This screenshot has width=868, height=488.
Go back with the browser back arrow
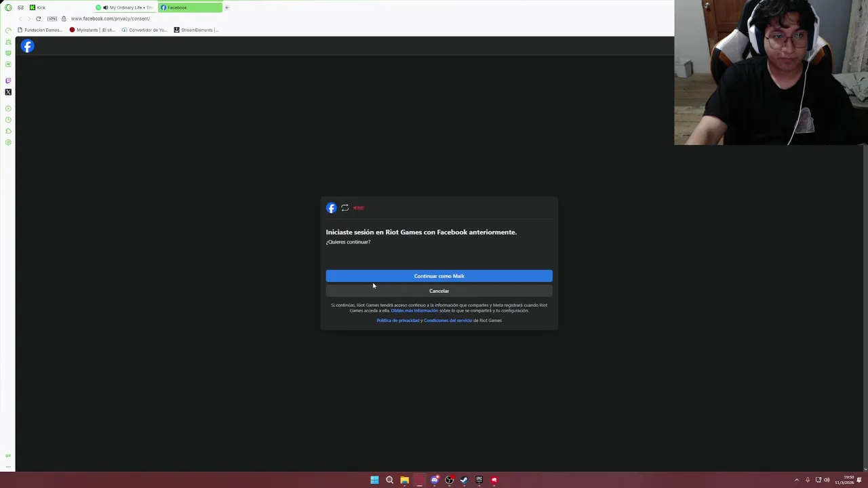pyautogui.click(x=20, y=18)
